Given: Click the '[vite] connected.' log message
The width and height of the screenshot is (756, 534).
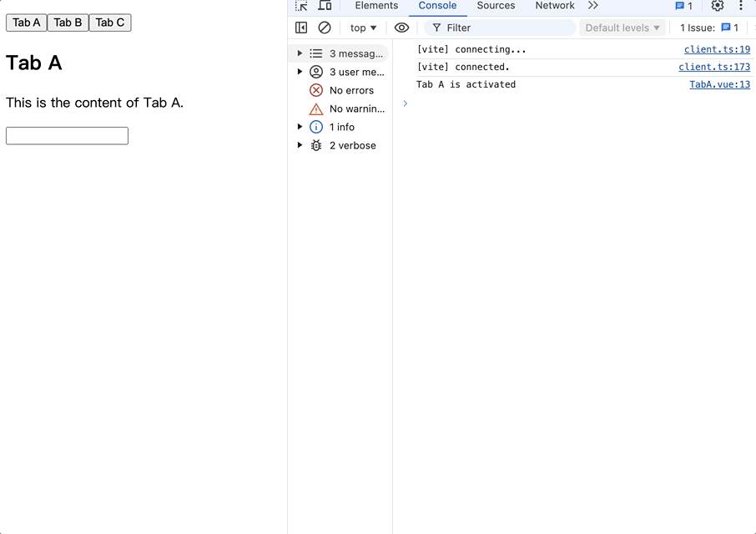Looking at the screenshot, I should click(x=463, y=67).
